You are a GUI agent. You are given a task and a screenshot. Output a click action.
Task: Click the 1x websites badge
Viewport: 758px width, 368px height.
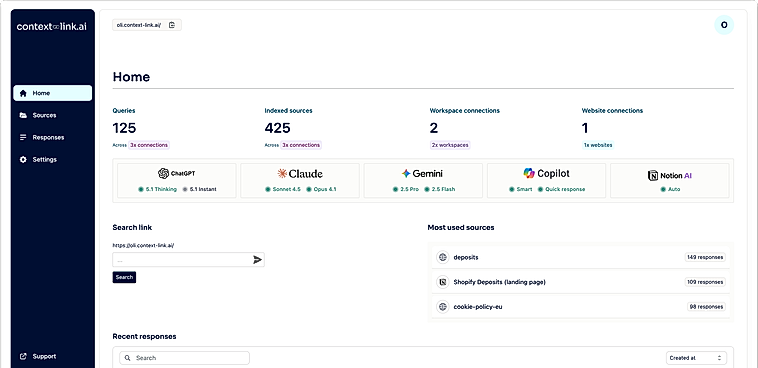(x=598, y=145)
